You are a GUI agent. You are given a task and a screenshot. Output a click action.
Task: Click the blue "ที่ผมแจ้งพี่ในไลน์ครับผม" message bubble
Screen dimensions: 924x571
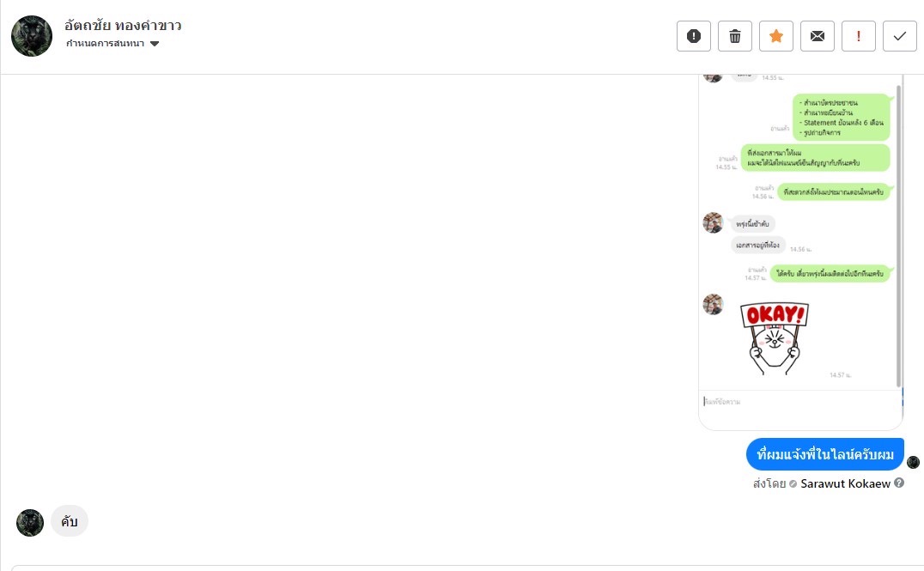825,454
